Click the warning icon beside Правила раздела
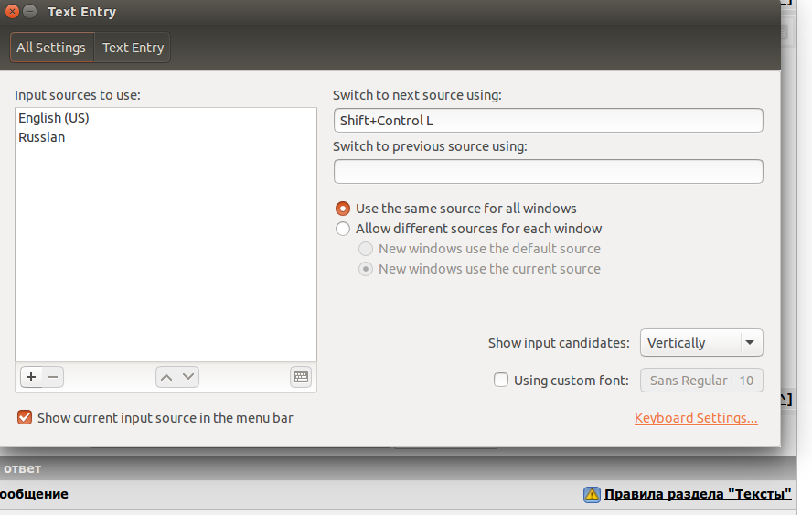Image resolution: width=812 pixels, height=515 pixels. click(592, 494)
